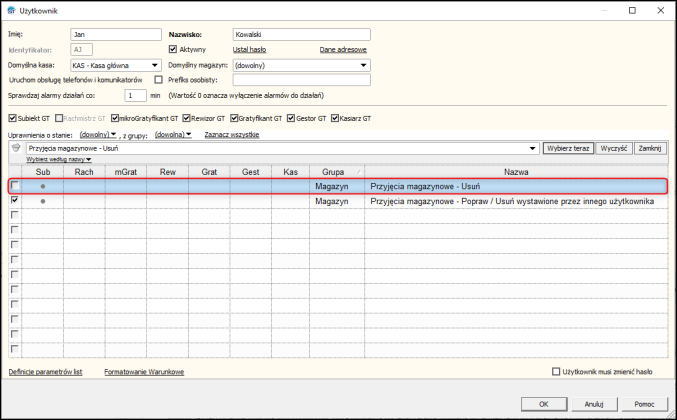Click the Kas column header
Viewport: 677px width, 420px height.
(x=291, y=172)
